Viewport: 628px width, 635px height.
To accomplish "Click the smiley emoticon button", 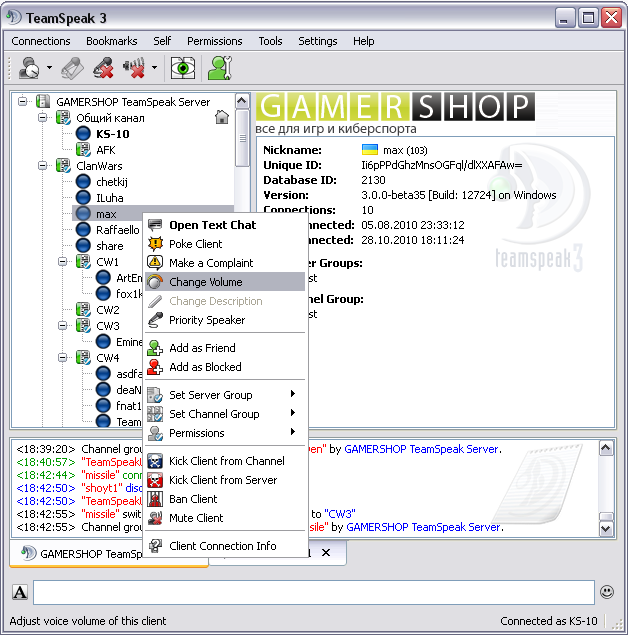I will [607, 592].
